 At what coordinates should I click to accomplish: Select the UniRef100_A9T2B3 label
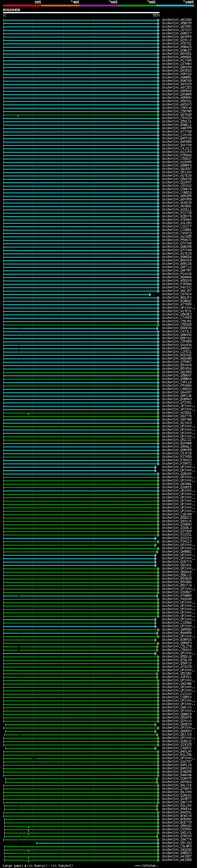coord(177,88)
